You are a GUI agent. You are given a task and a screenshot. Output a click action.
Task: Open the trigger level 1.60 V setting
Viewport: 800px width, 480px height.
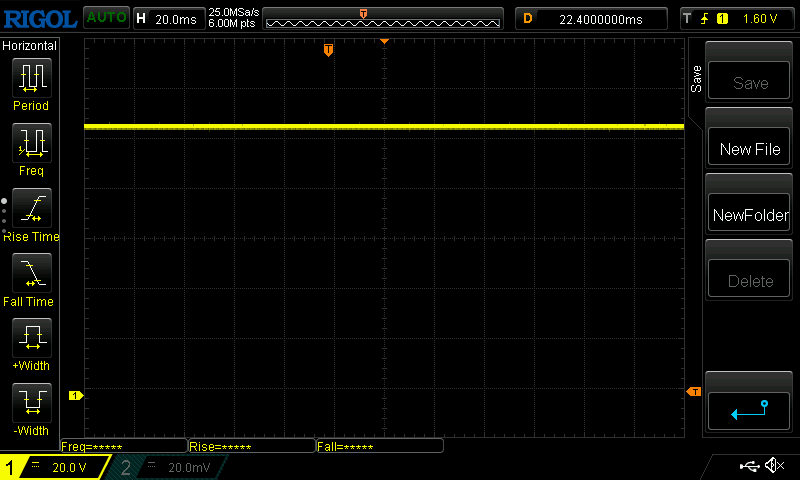click(x=736, y=19)
